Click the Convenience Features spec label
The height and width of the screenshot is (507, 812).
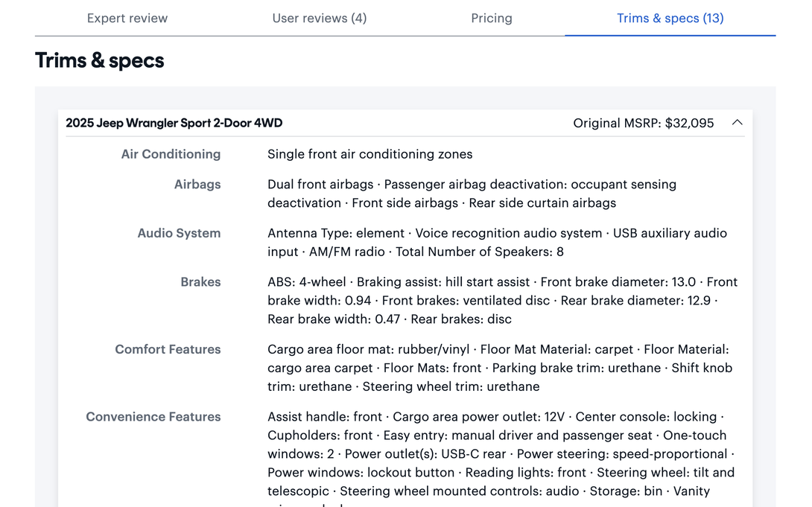(153, 416)
